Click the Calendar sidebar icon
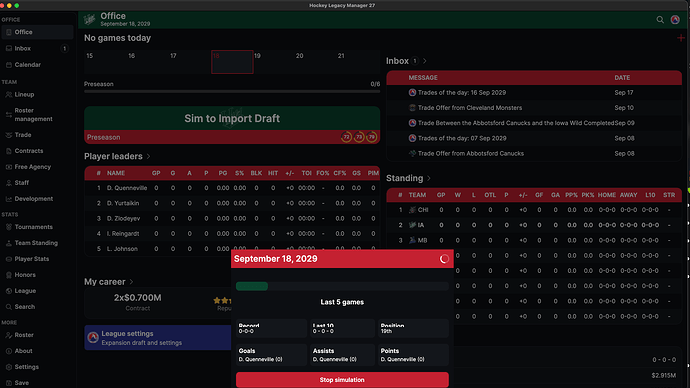Screen dimensions: 690x388 pyautogui.click(x=9, y=65)
